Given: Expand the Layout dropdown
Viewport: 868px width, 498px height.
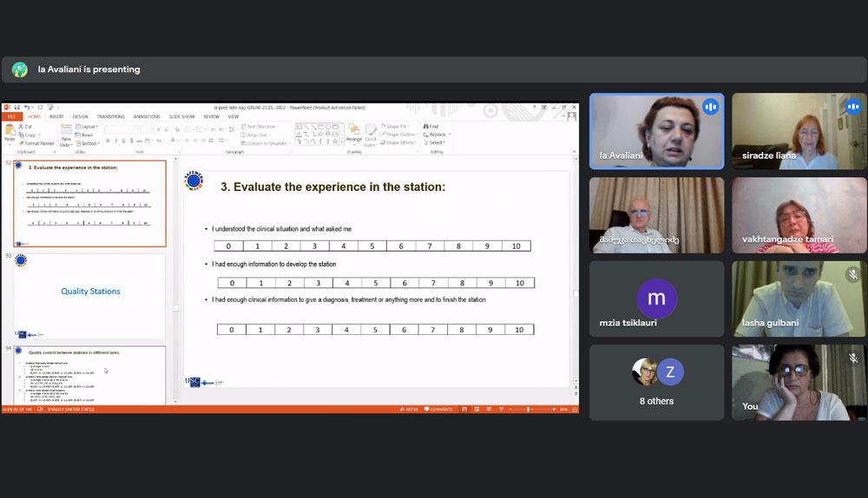Looking at the screenshot, I should (87, 127).
